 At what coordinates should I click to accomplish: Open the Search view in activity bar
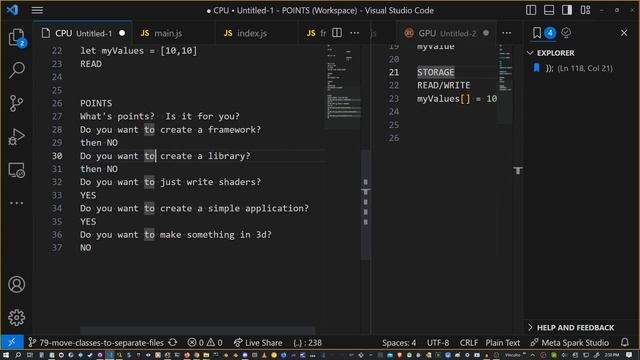(16, 70)
